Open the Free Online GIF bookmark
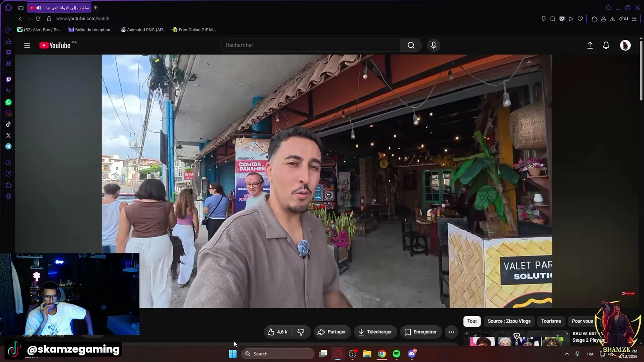The width and height of the screenshot is (644, 362). [194, 30]
